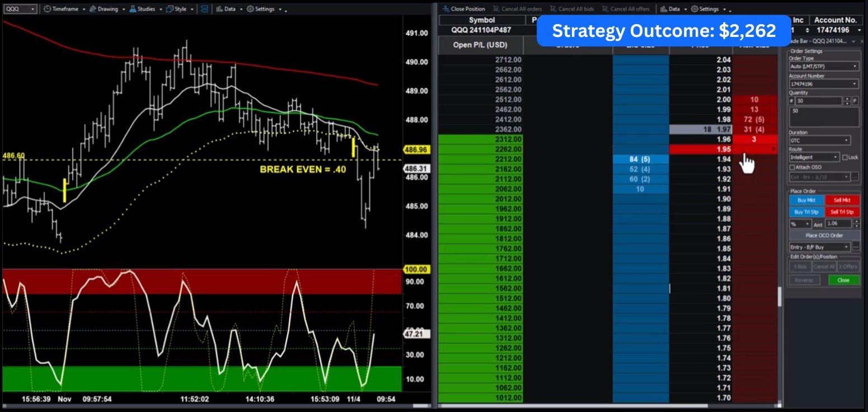
Task: Click the chart Style icon
Action: 169,9
